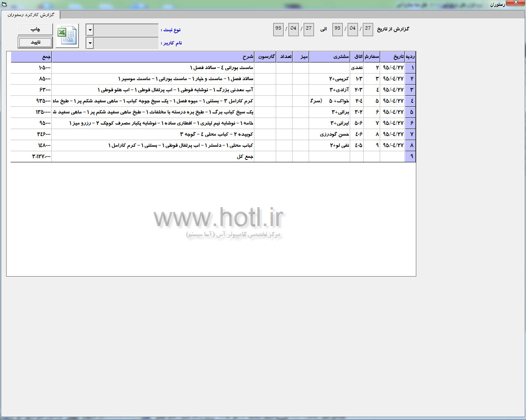Click the end date year field
This screenshot has width=526, height=420.
pyautogui.click(x=278, y=29)
